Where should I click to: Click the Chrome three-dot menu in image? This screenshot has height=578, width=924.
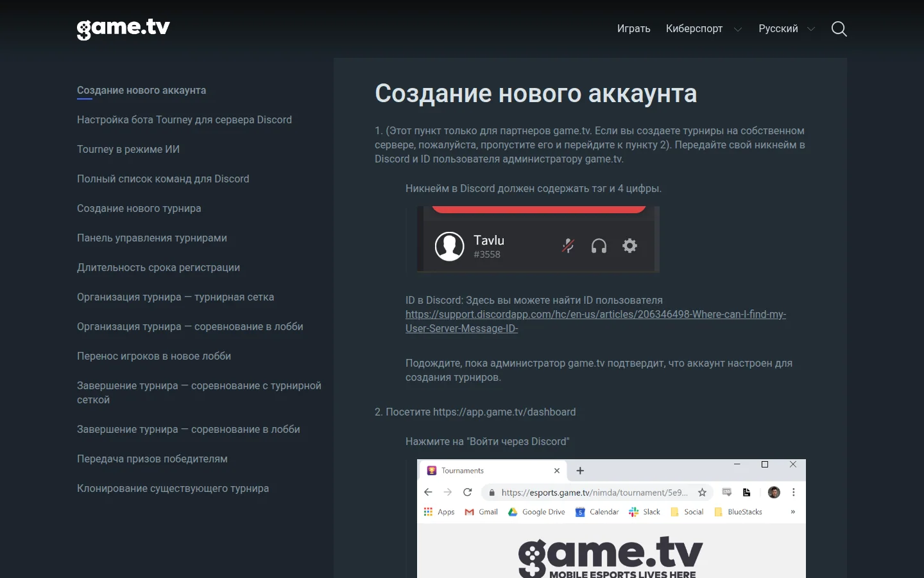click(x=794, y=493)
